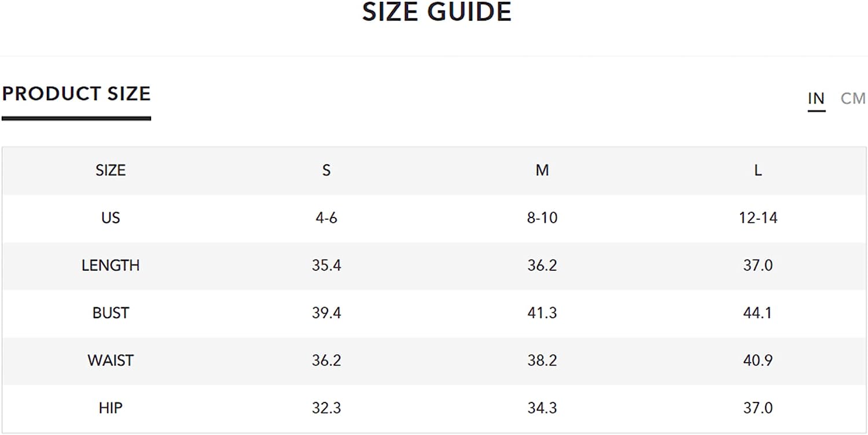The width and height of the screenshot is (868, 435).
Task: Switch units to CM
Action: [853, 98]
